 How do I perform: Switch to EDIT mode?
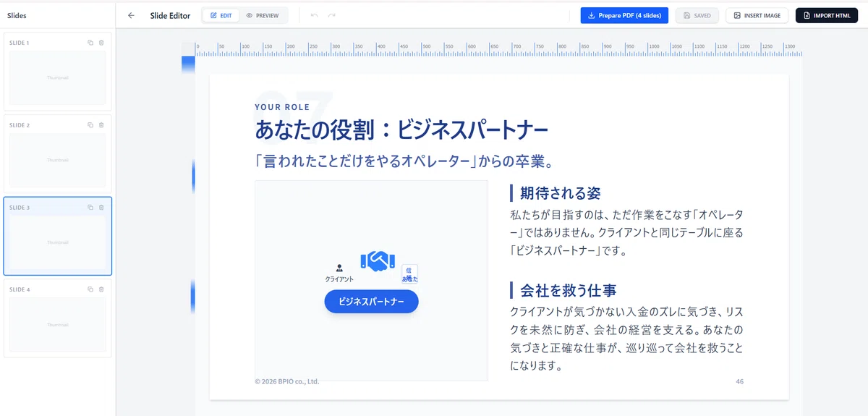(x=221, y=15)
